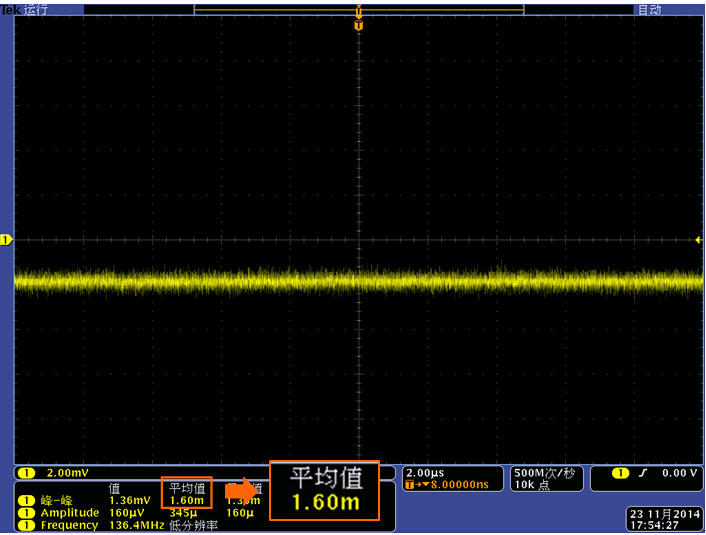Click the trigger source channel 1 badge
706x535 pixels.
click(x=620, y=473)
